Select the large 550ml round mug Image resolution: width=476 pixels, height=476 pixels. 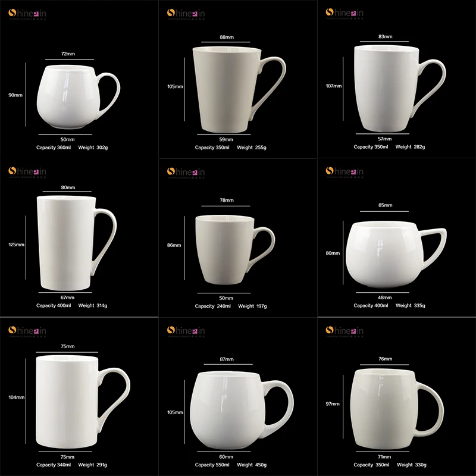point(242,410)
